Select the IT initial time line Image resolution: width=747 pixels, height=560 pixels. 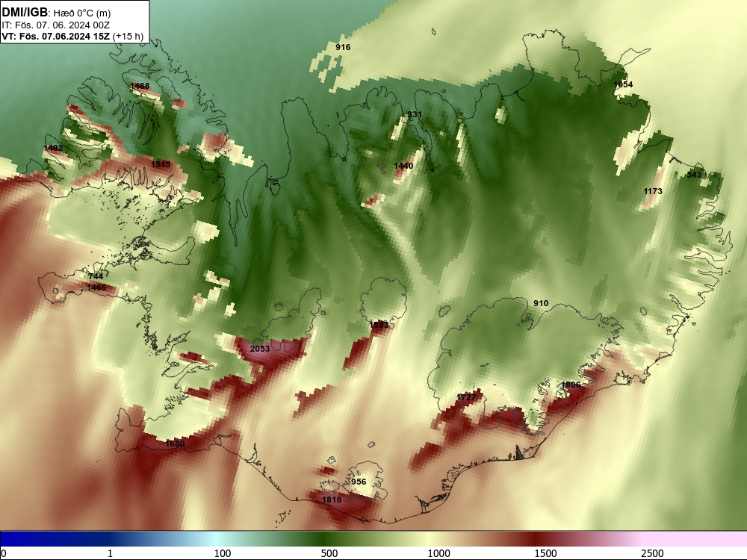56,25
